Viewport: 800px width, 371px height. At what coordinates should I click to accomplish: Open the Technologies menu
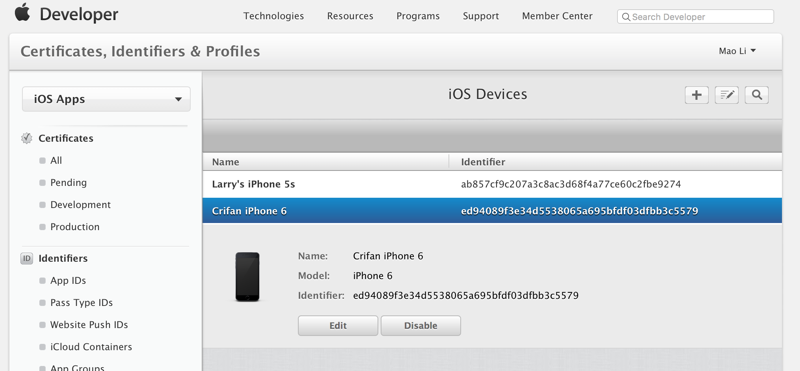click(273, 16)
